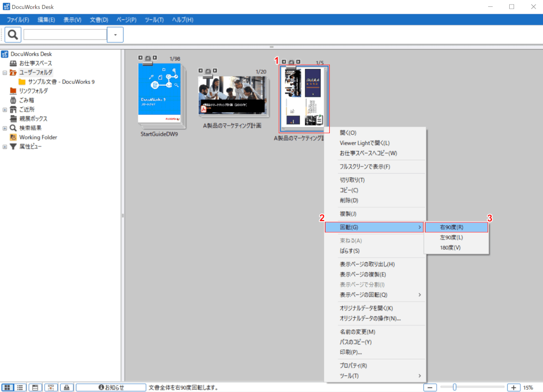Open the ごみ箱 trash folder
This screenshot has height=392, width=543.
pyautogui.click(x=26, y=100)
